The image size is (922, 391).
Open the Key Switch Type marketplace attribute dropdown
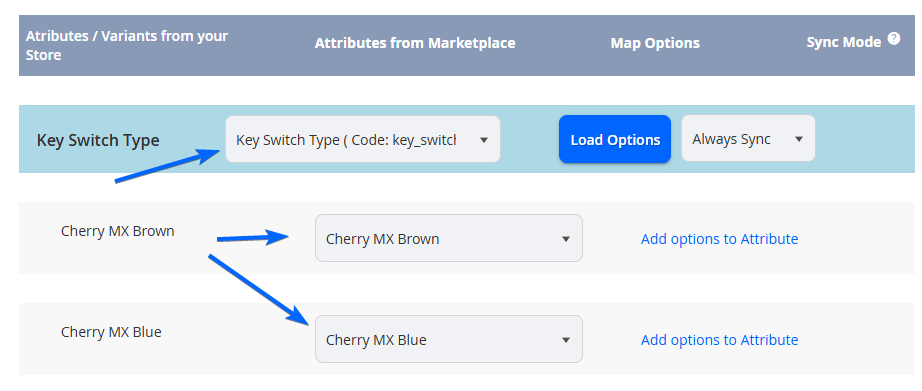(362, 139)
